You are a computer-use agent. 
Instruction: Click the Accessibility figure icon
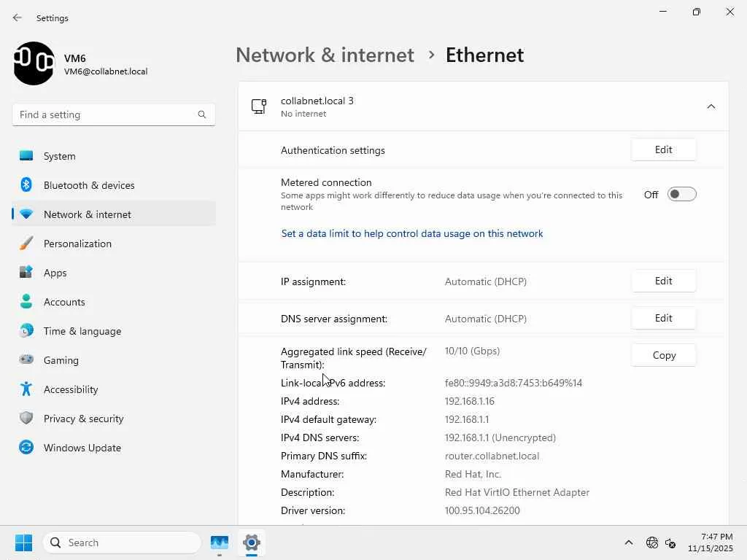pyautogui.click(x=26, y=389)
